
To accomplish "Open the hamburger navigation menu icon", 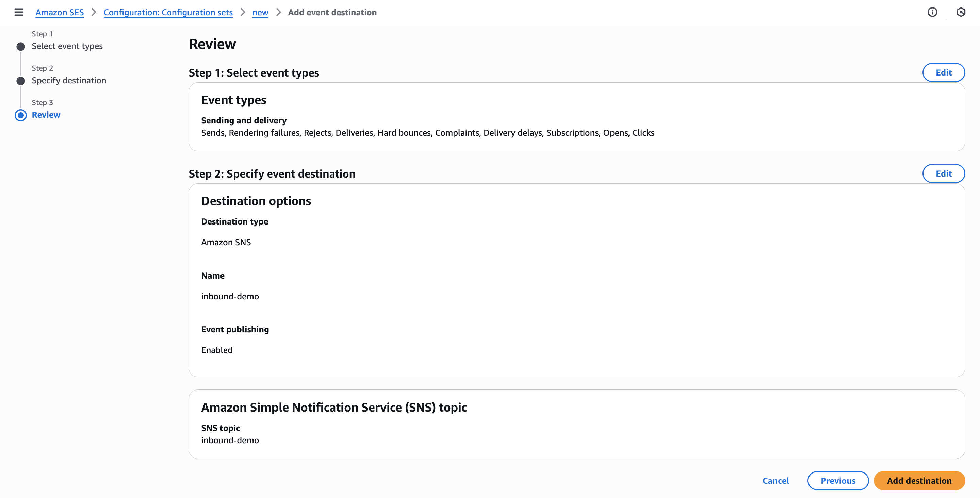I will tap(19, 12).
